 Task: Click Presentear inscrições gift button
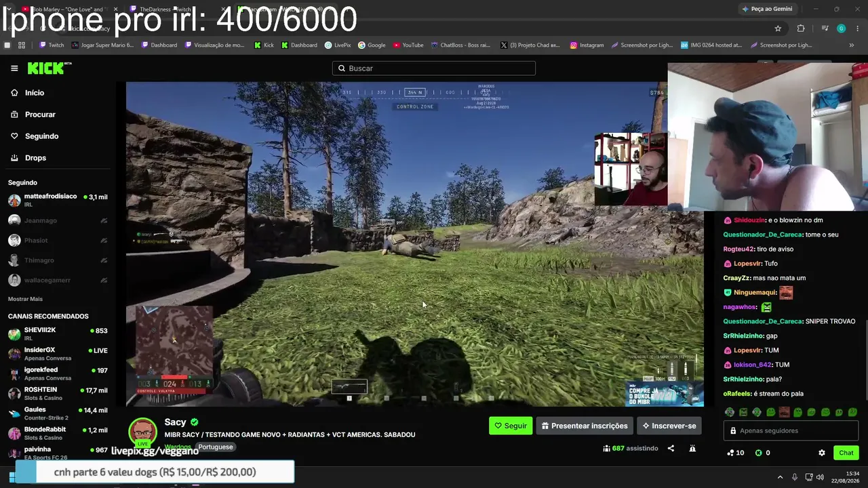click(585, 426)
